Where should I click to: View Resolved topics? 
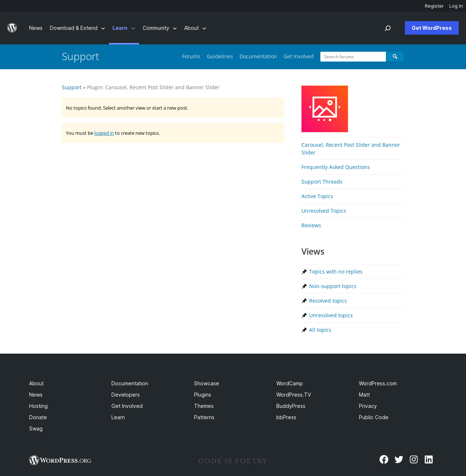pos(328,301)
